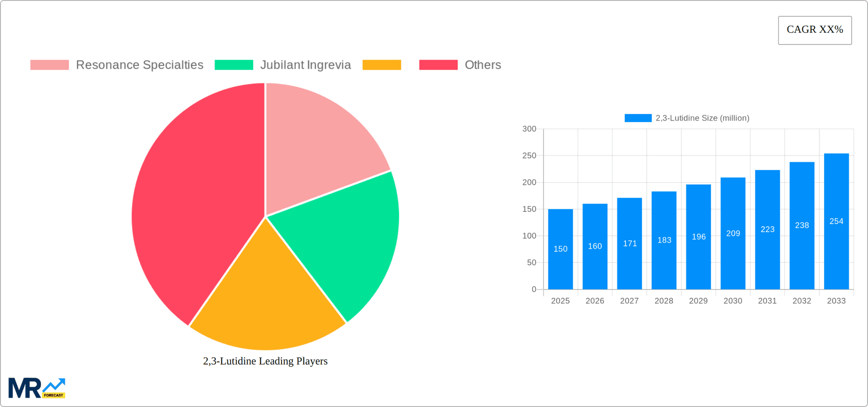Select the green Jubilant Ingrevia legend swatch
The width and height of the screenshot is (868, 407).
(x=233, y=65)
